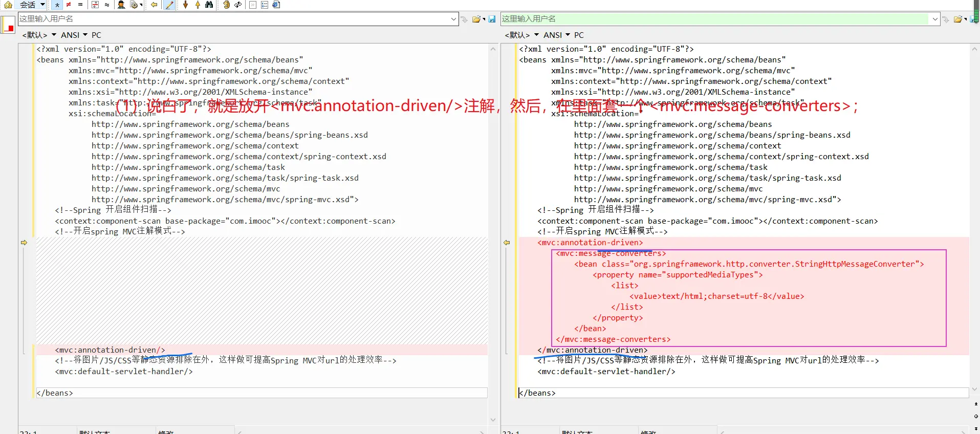Jump to the Previous Difference up arrow
Image resolution: width=980 pixels, height=434 pixels.
tap(198, 5)
